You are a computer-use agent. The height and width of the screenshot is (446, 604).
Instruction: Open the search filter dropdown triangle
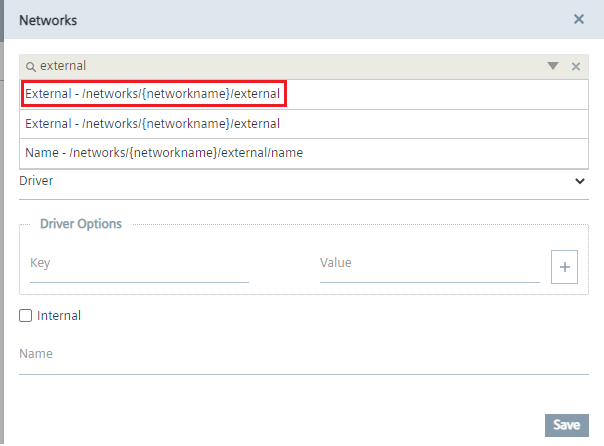click(x=552, y=67)
